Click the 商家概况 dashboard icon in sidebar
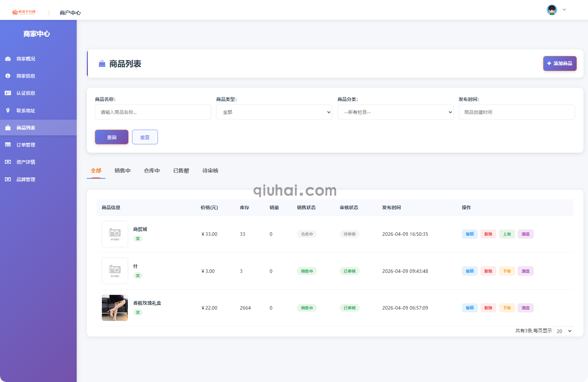 pyautogui.click(x=8, y=59)
